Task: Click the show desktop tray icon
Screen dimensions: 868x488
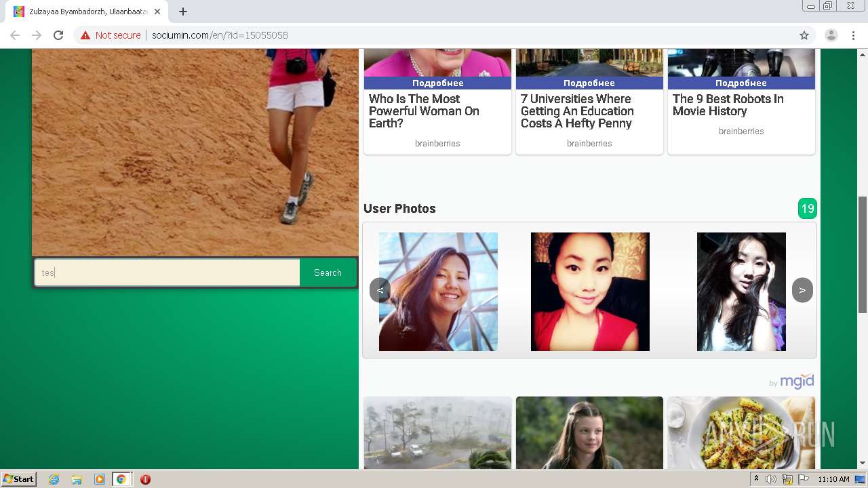Action: pos(860,479)
